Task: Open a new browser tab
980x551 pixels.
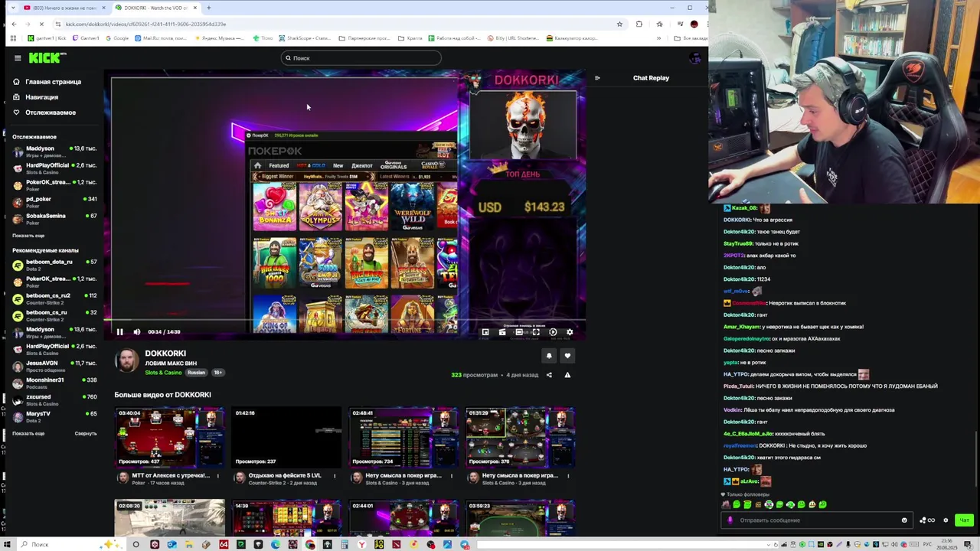Action: tap(208, 8)
